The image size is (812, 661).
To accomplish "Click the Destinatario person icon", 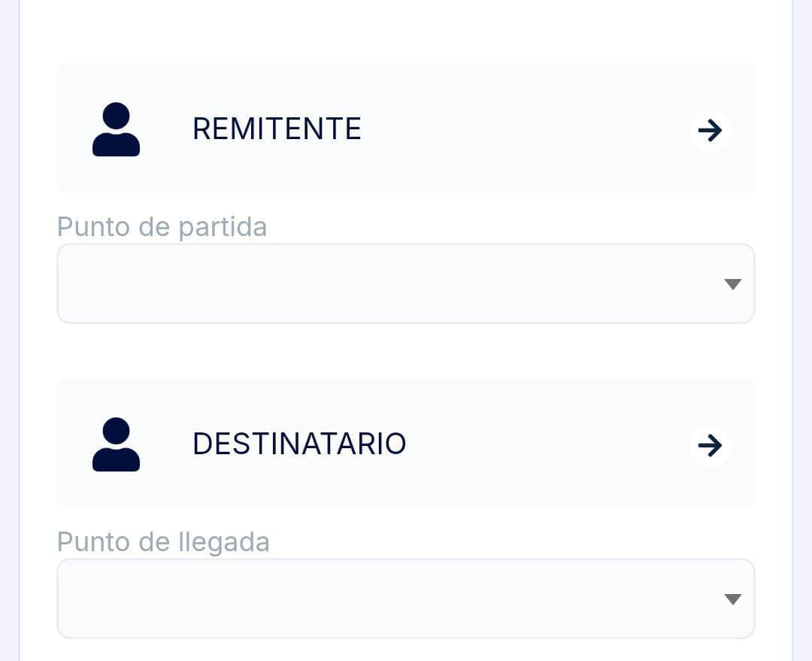I will point(116,444).
